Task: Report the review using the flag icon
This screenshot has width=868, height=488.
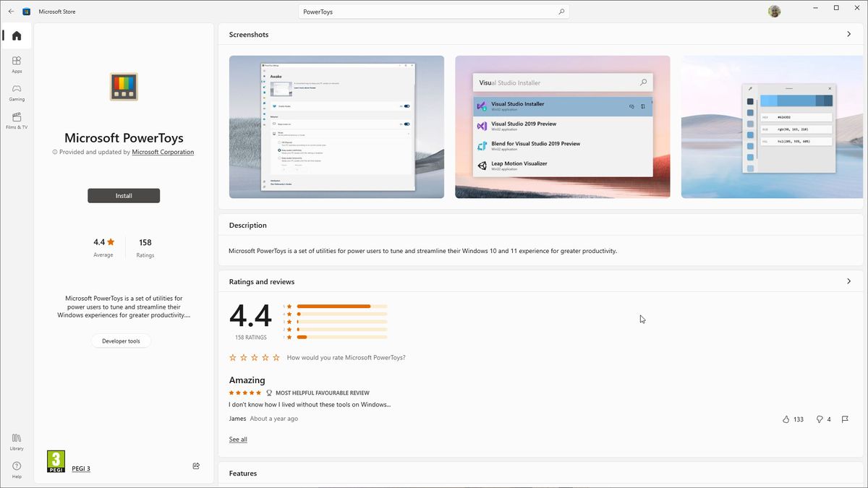Action: (845, 419)
